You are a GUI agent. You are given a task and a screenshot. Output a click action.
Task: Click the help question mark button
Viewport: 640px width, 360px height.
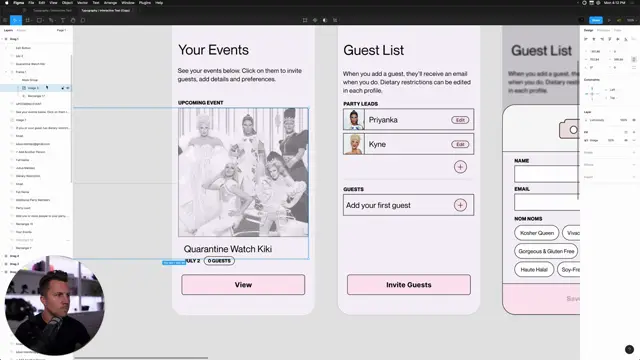[629, 349]
